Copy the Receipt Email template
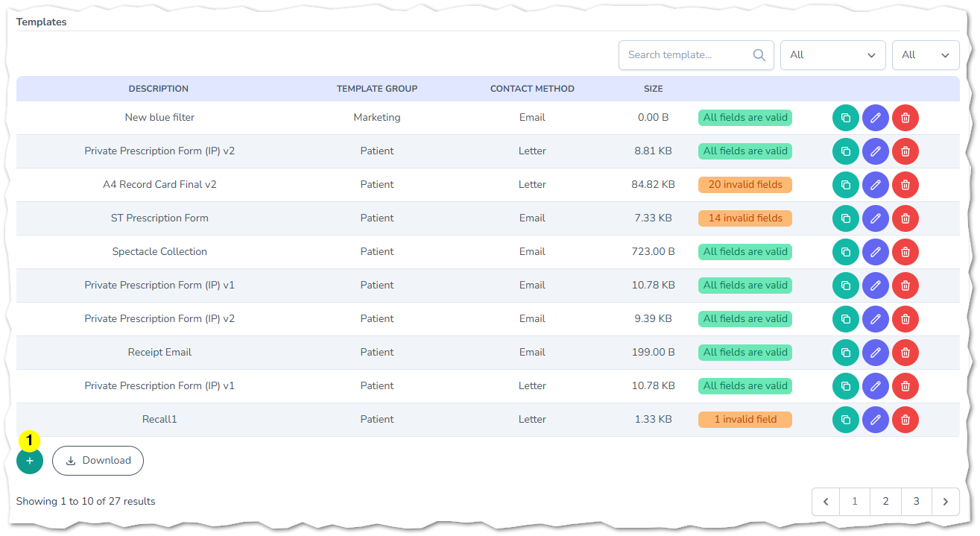 (x=846, y=353)
